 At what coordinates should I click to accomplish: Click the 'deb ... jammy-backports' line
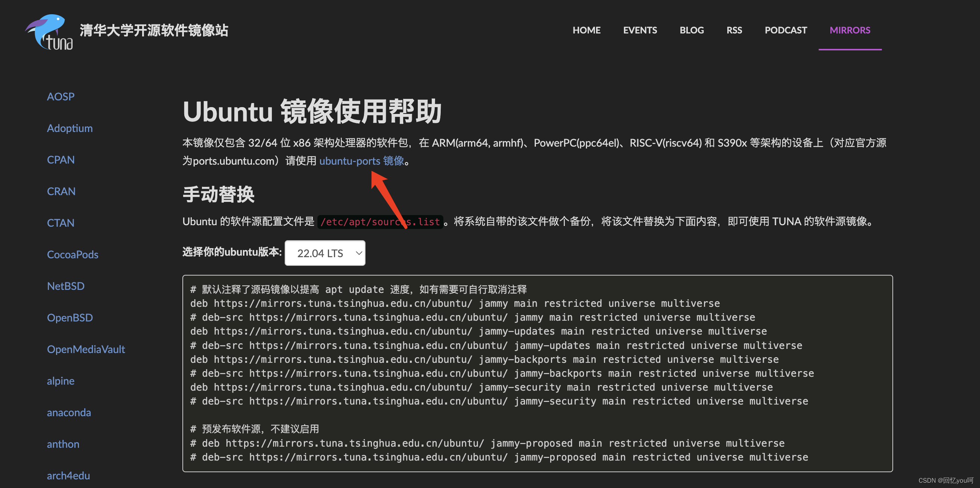pyautogui.click(x=484, y=359)
